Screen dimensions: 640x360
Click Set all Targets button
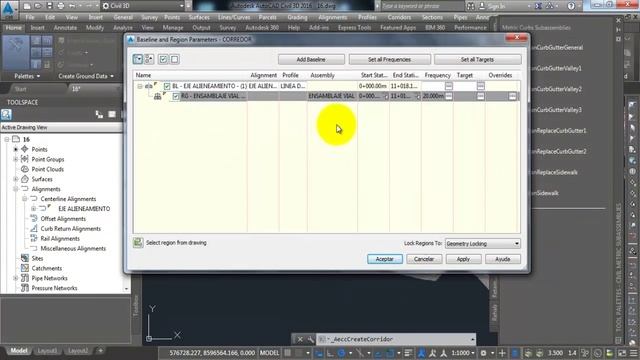click(477, 60)
